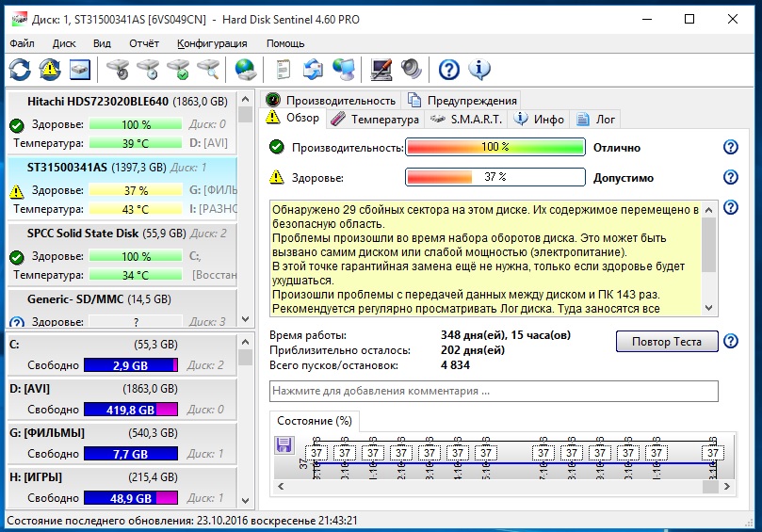This screenshot has height=532, width=762.
Task: Click the chart scroll left arrow
Action: tap(281, 486)
